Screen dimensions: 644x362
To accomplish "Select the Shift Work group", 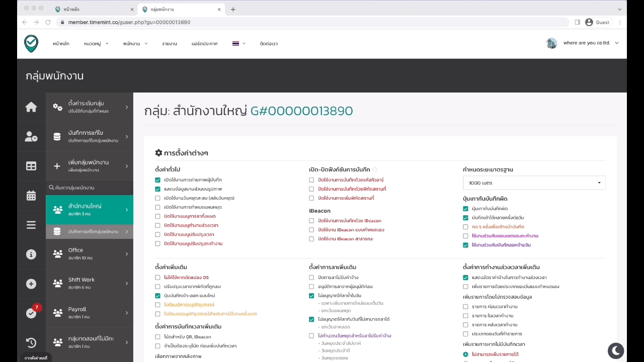I will (90, 284).
